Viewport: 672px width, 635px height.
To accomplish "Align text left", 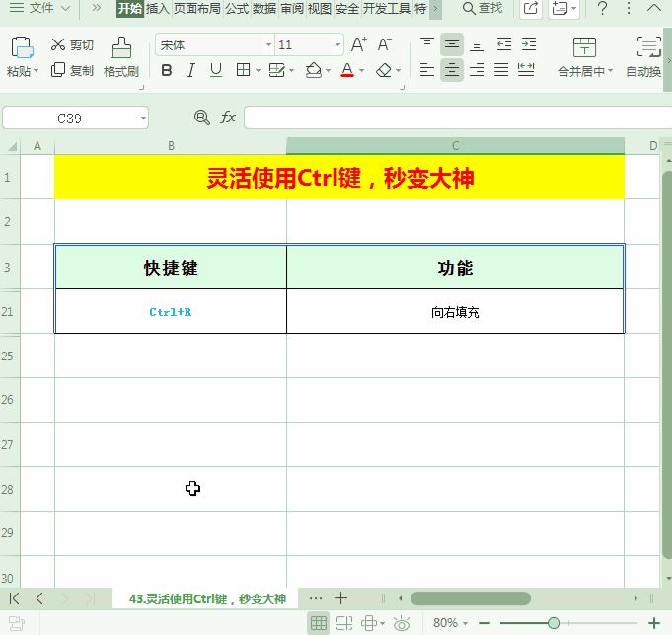I will pos(427,69).
